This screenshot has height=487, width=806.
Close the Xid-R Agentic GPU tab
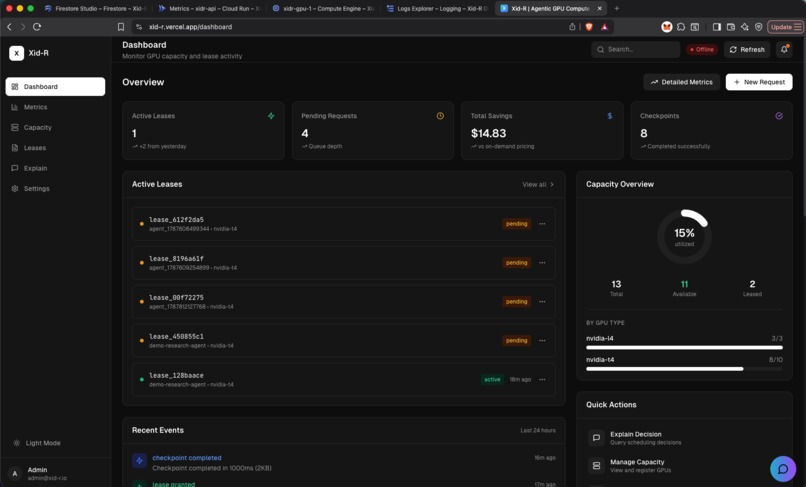(599, 8)
